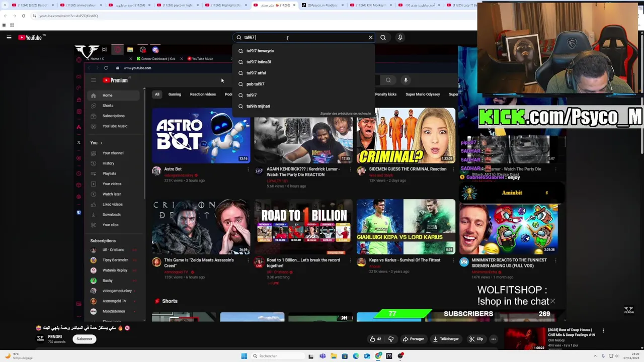644x362 pixels.
Task: Open the FENDRI channel avatar
Action: (x=40, y=339)
